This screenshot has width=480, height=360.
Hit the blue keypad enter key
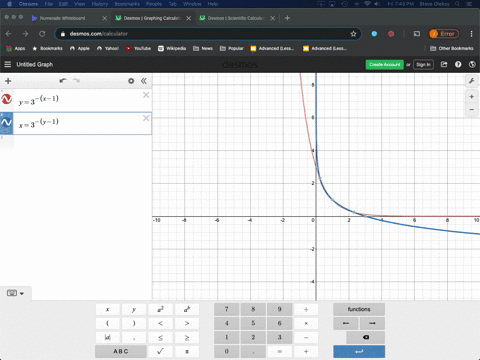click(359, 351)
